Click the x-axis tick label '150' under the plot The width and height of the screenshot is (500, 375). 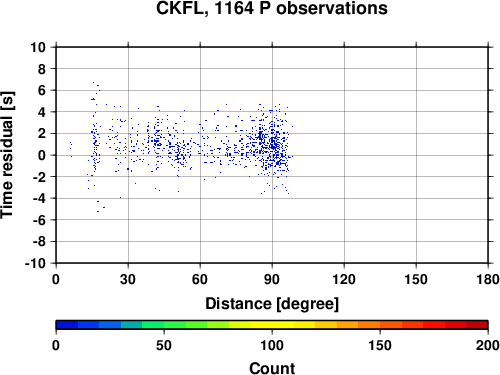pyautogui.click(x=416, y=279)
